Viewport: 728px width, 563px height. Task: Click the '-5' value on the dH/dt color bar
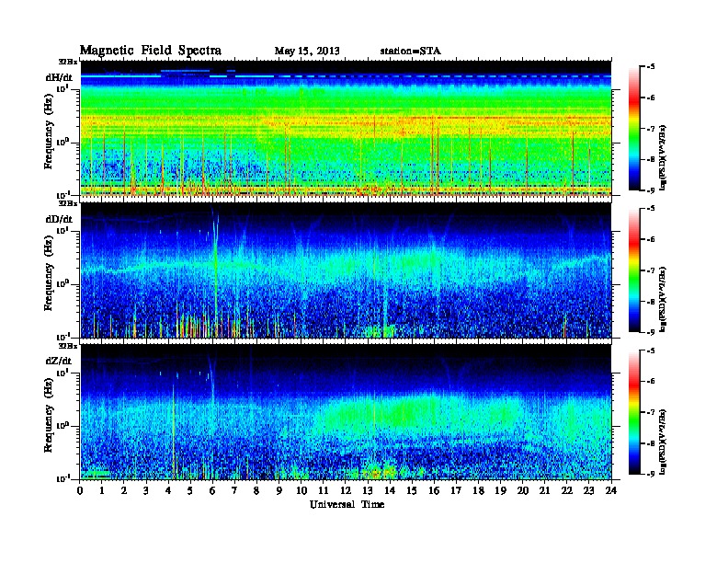click(x=651, y=67)
